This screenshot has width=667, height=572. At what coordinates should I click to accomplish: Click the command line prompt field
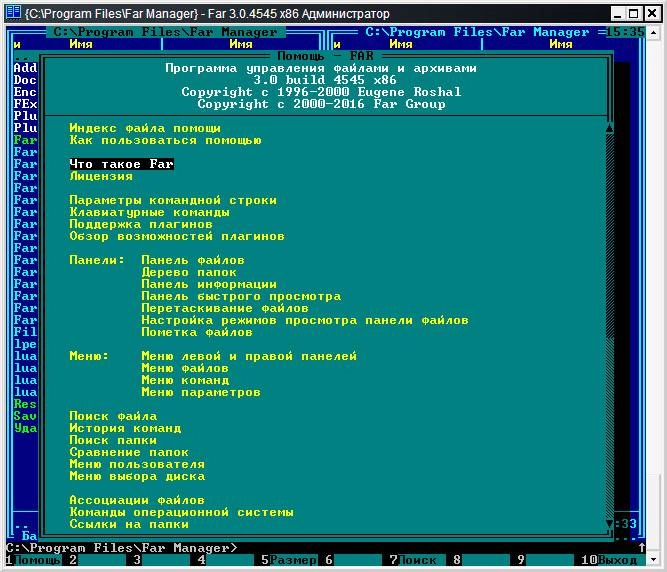[323, 548]
